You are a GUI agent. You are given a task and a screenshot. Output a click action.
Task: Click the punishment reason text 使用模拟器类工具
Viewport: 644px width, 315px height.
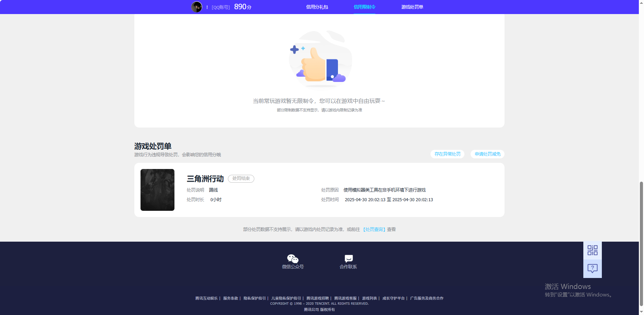click(x=385, y=190)
